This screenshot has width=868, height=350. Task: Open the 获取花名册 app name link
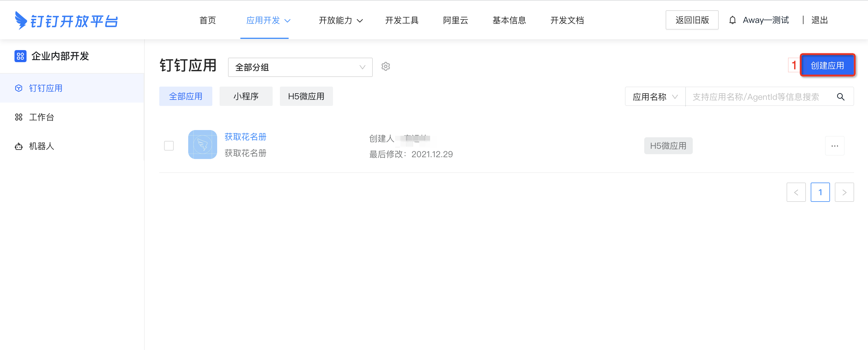point(245,137)
